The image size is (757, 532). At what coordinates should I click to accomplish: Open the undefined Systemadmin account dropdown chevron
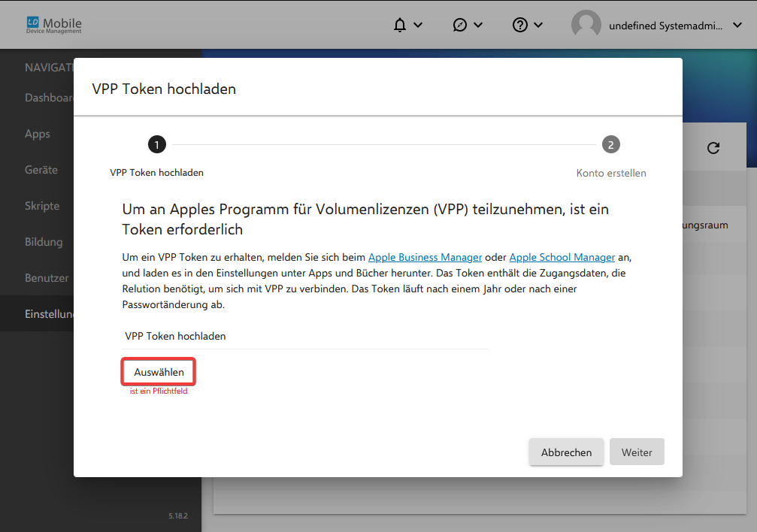click(x=737, y=25)
